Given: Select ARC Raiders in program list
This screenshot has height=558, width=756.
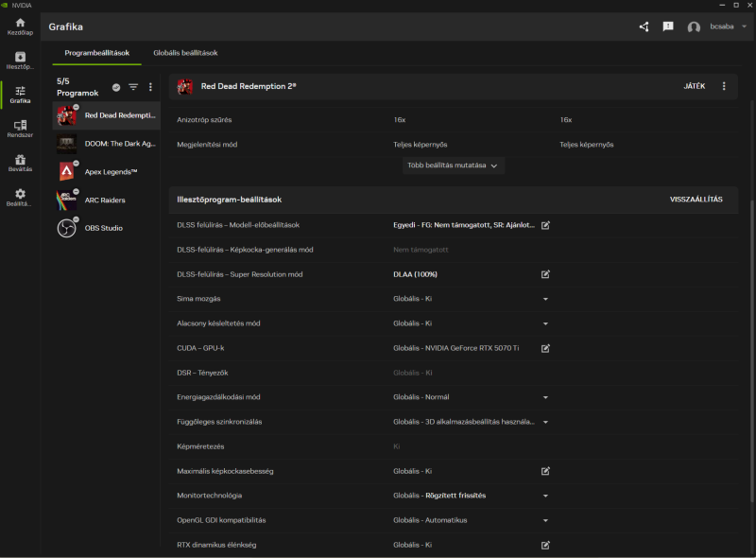Looking at the screenshot, I should click(106, 200).
